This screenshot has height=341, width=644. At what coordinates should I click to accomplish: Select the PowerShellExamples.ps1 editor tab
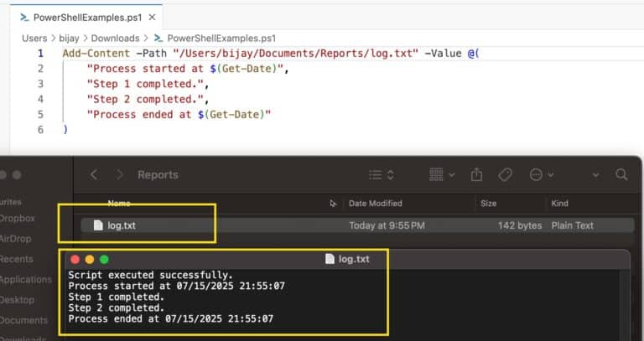(86, 18)
